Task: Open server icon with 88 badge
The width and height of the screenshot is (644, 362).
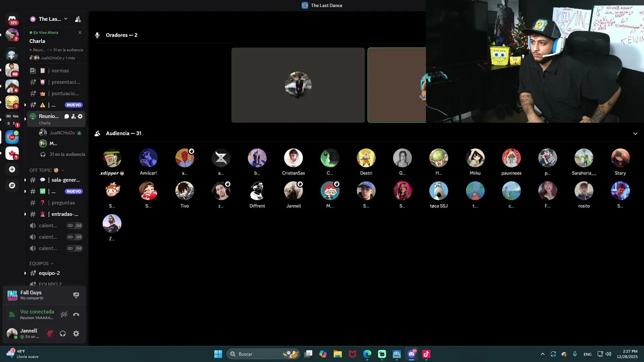Action: pos(12,70)
